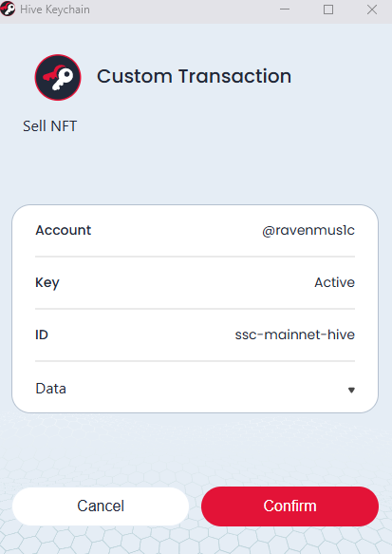The image size is (392, 554).
Task: Close the Hive Keychain window
Action: pyautogui.click(x=372, y=10)
